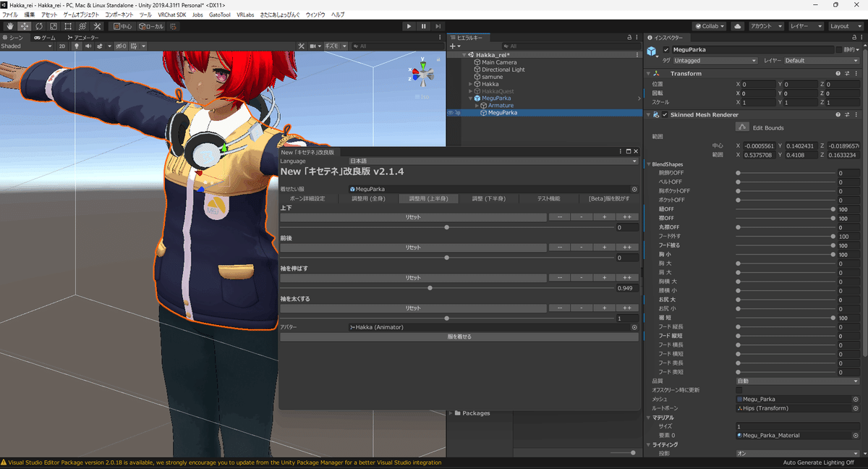Open the VRChat SDK menu
Screen dimensions: 868x469
coord(172,14)
